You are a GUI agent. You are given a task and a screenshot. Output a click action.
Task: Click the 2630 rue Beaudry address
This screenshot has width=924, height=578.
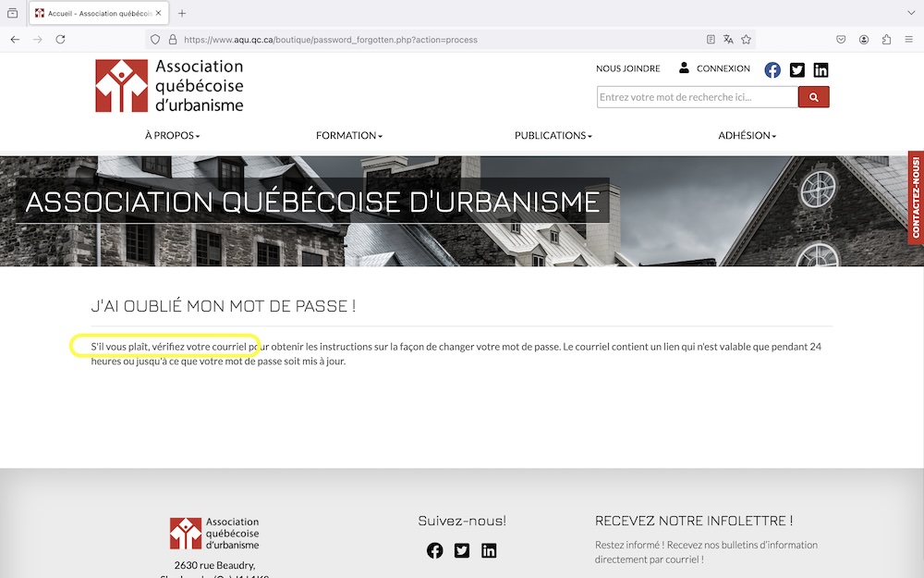pos(214,565)
